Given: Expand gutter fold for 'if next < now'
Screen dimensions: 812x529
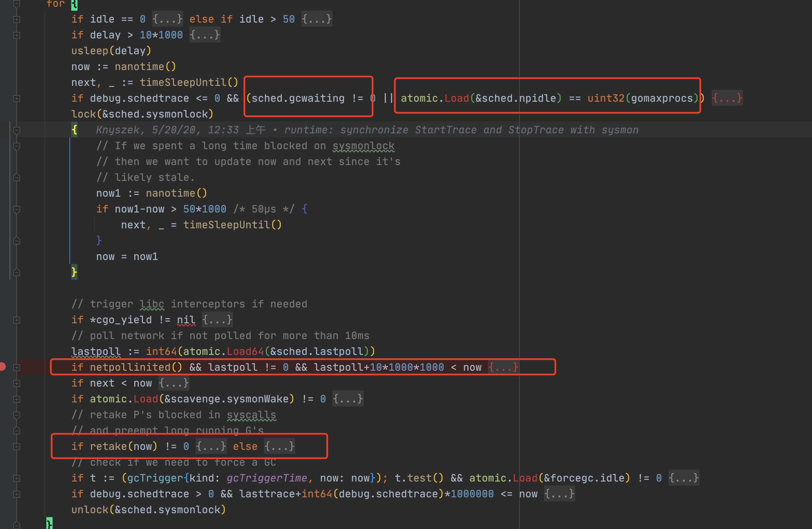Looking at the screenshot, I should (x=16, y=383).
